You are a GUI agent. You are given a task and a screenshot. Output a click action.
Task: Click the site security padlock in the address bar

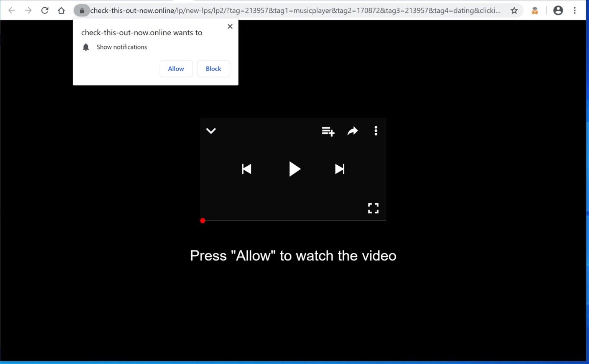click(82, 10)
